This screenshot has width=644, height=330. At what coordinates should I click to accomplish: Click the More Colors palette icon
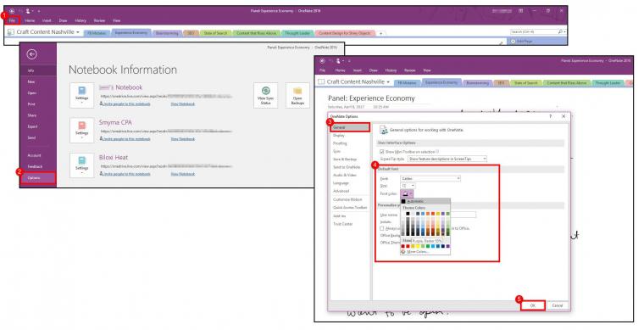pyautogui.click(x=403, y=251)
